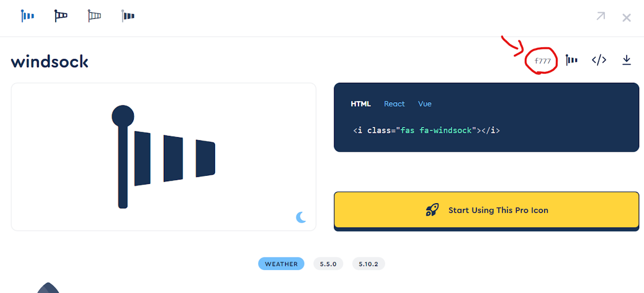
Task: Click the rocket icon on the yellow button
Action: (x=432, y=210)
